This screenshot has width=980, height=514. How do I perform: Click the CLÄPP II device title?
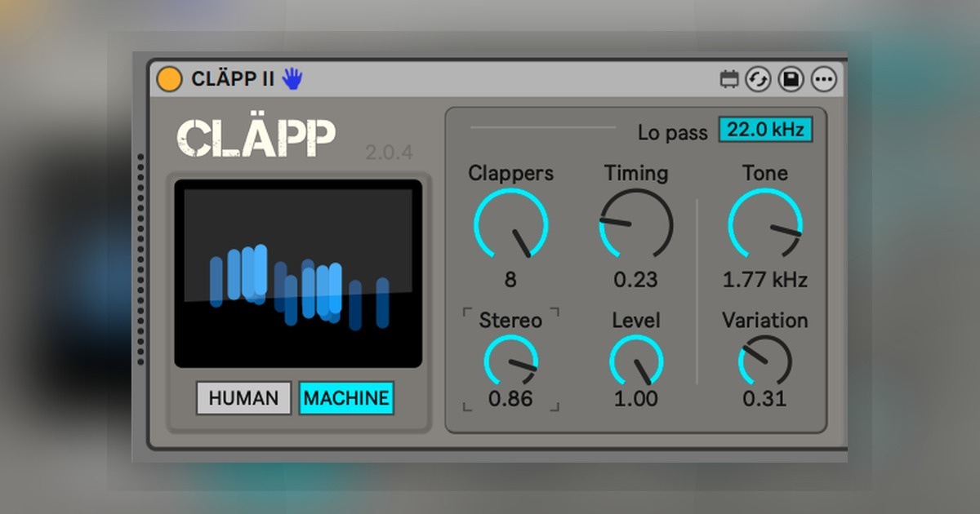point(233,79)
